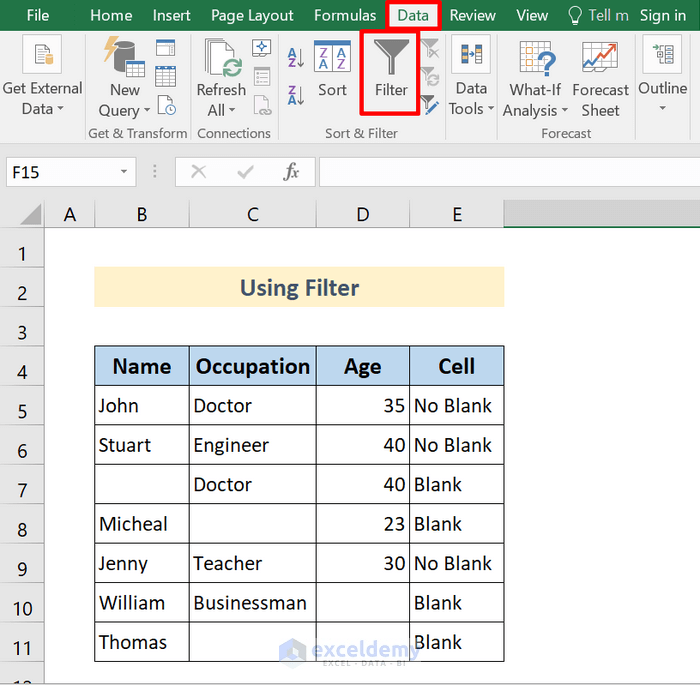700x685 pixels.
Task: Click the Sign in link
Action: coord(663,16)
